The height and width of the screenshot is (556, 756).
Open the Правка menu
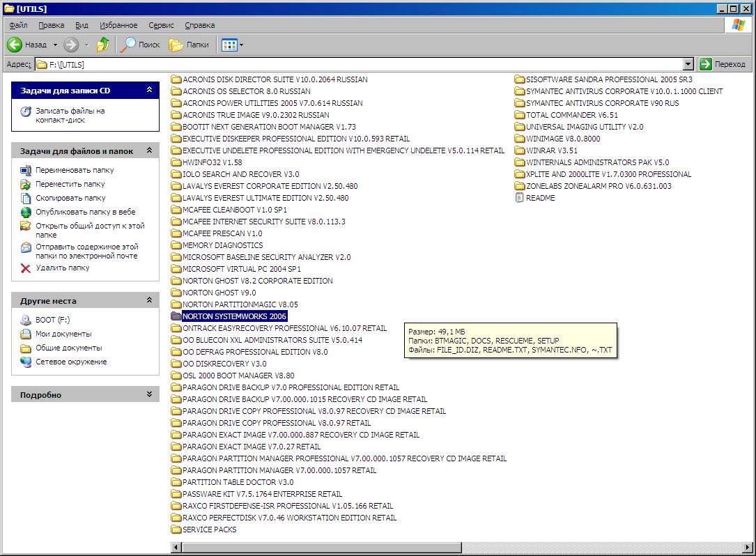[x=51, y=25]
